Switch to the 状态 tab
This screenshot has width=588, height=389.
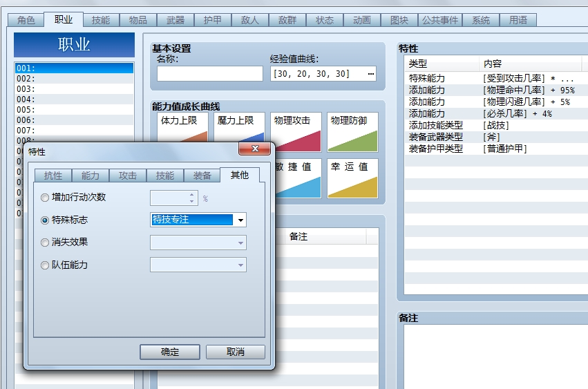(324, 20)
